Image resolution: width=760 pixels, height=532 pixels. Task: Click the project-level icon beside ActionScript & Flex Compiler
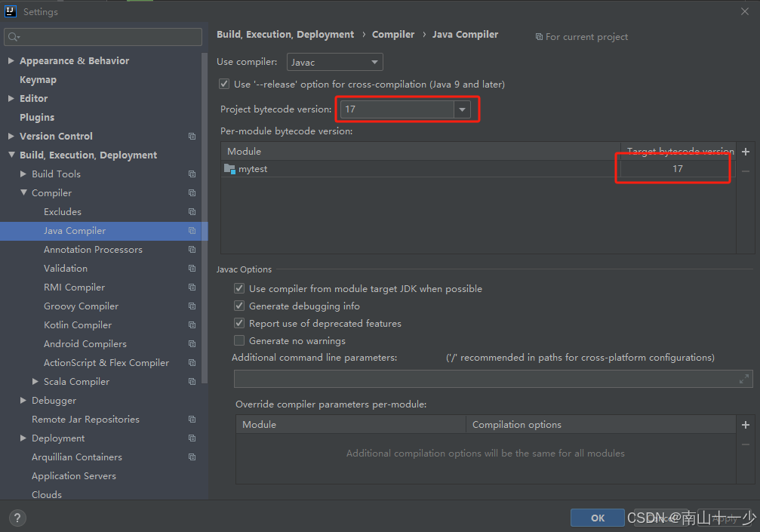[x=192, y=363]
